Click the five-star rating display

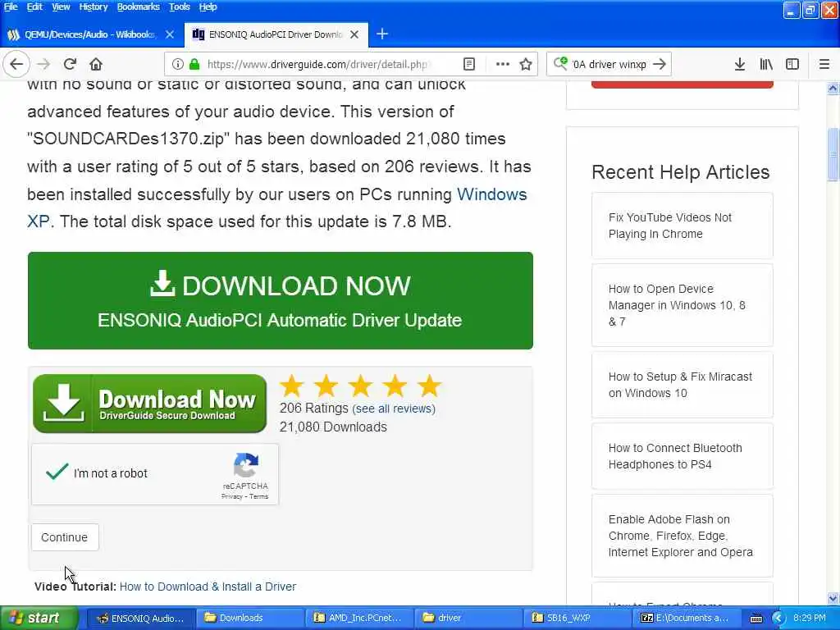point(361,386)
